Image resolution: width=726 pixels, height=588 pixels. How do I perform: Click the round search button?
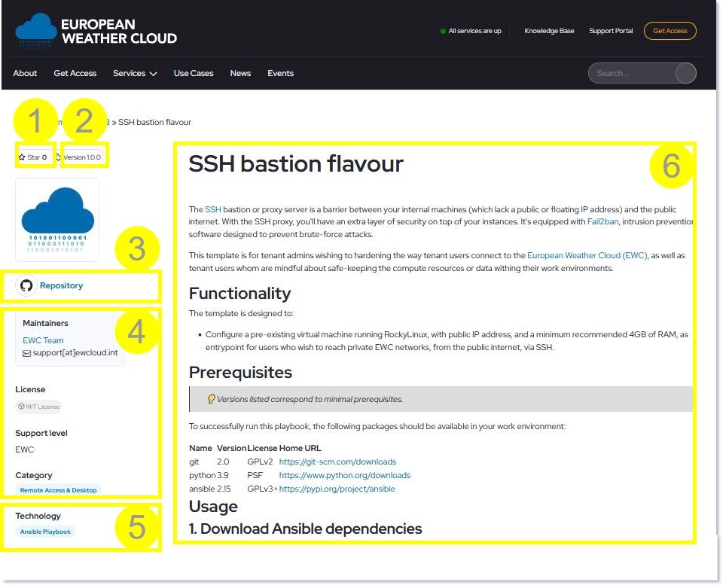coord(685,73)
